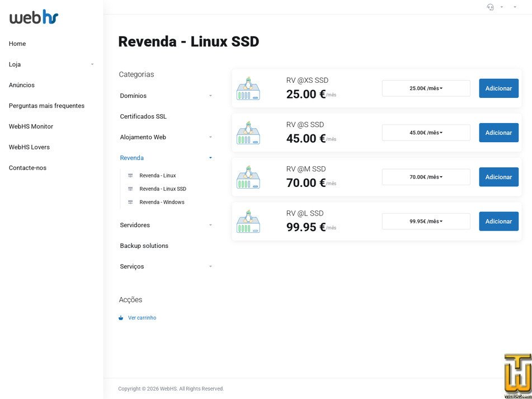The image size is (532, 399).
Task: Select the Revenda - Linux subcategory
Action: coord(158,175)
